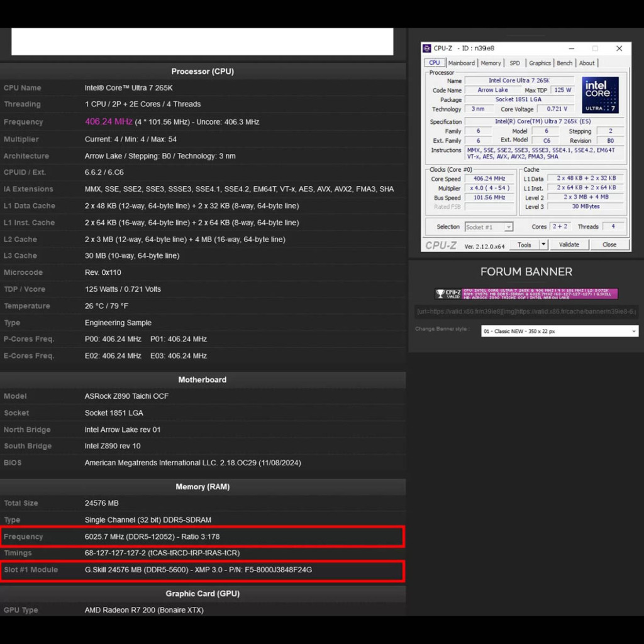Viewport: 644px width, 644px height.
Task: Click North Bridge value Intel Arrow Lake rev 01
Action: 123,430
